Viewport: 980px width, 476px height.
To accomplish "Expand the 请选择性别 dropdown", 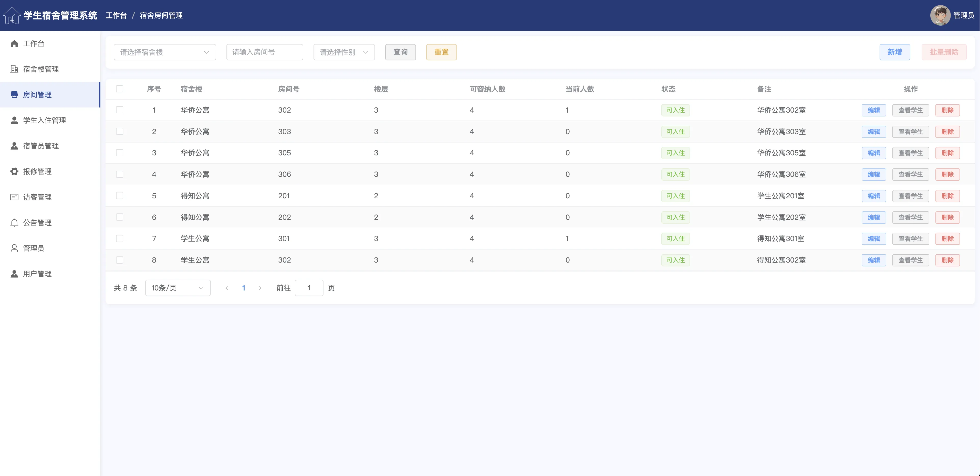I will click(x=344, y=52).
